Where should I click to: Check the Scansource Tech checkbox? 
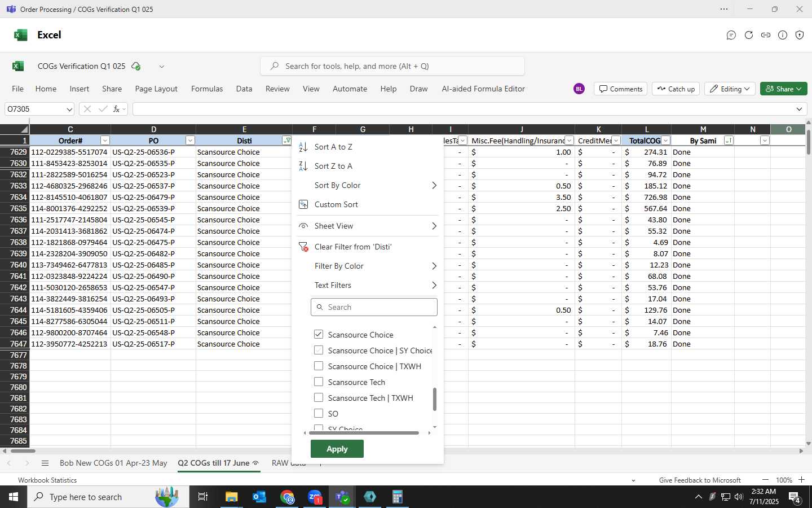coord(319,382)
